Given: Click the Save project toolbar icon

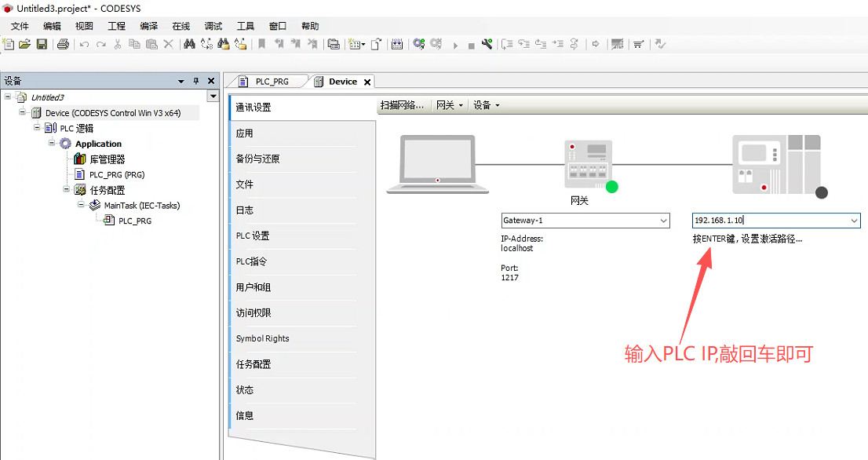Looking at the screenshot, I should point(42,44).
